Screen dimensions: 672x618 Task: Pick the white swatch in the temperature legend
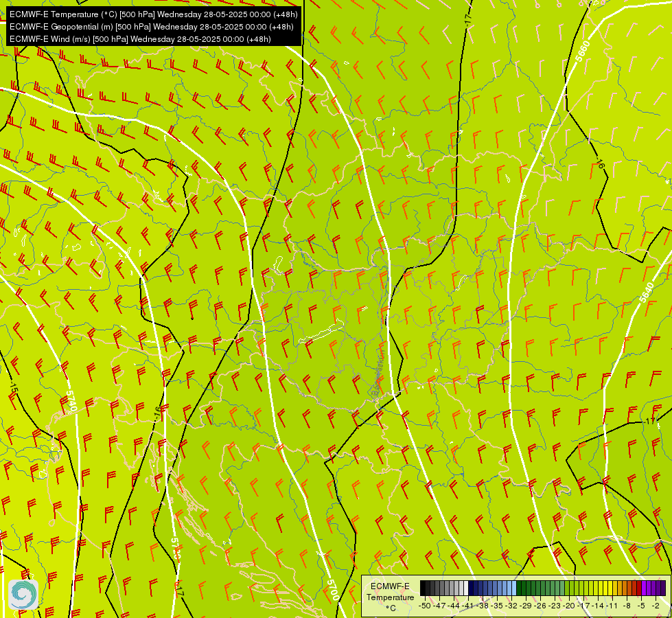pos(466,588)
